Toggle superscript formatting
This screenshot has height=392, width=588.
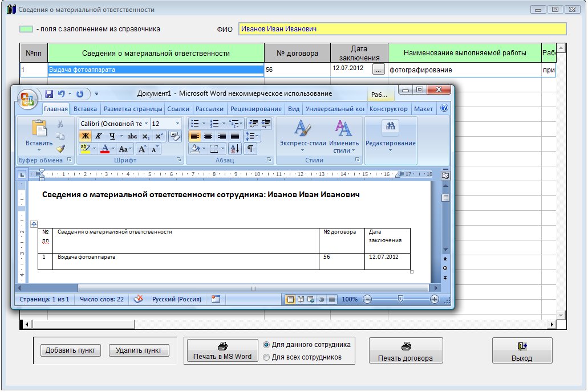tap(159, 136)
